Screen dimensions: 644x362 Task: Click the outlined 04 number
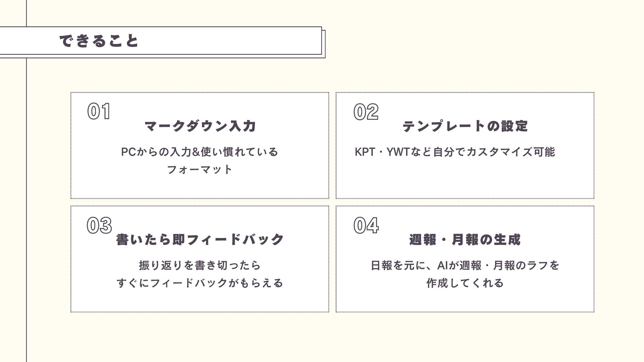pyautogui.click(x=366, y=225)
